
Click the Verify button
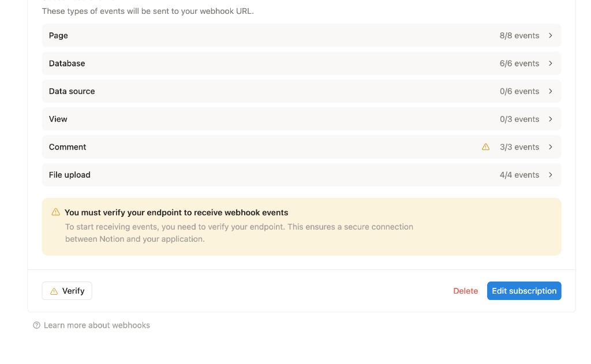coord(67,291)
